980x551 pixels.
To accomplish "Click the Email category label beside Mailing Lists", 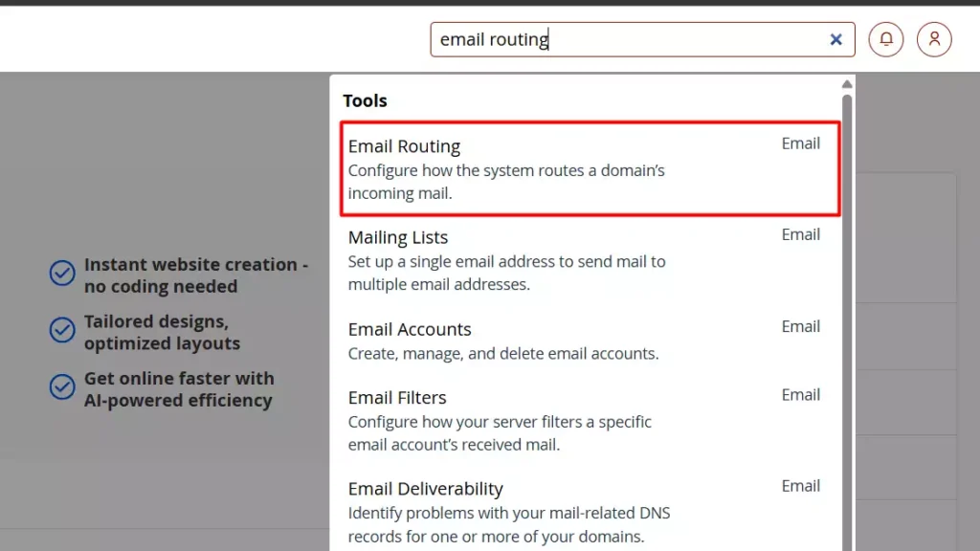I will 801,234.
